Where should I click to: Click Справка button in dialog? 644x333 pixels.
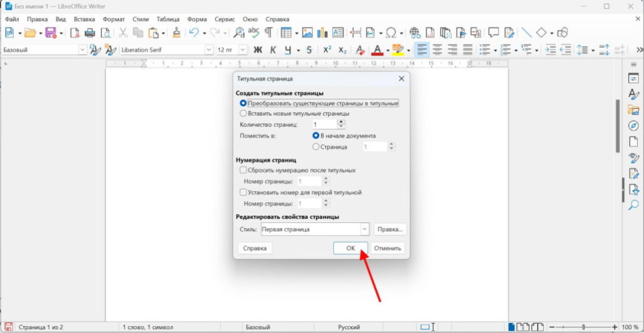(255, 248)
